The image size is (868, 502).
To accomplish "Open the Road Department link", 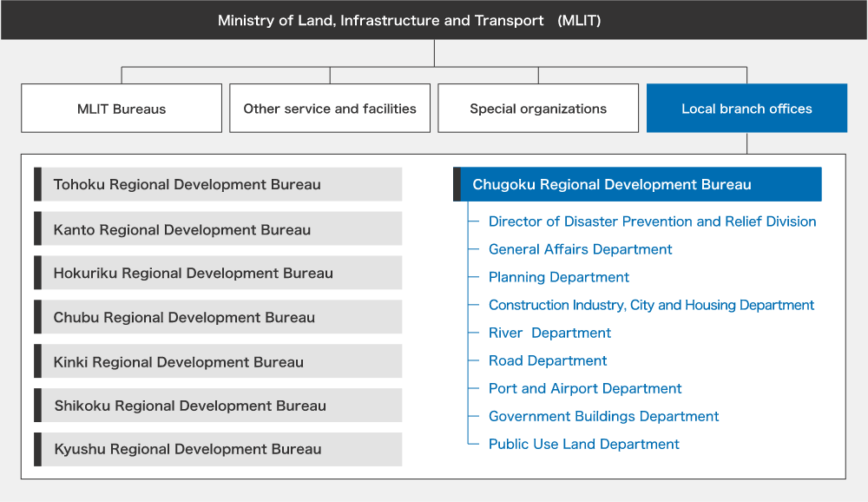I will click(548, 360).
